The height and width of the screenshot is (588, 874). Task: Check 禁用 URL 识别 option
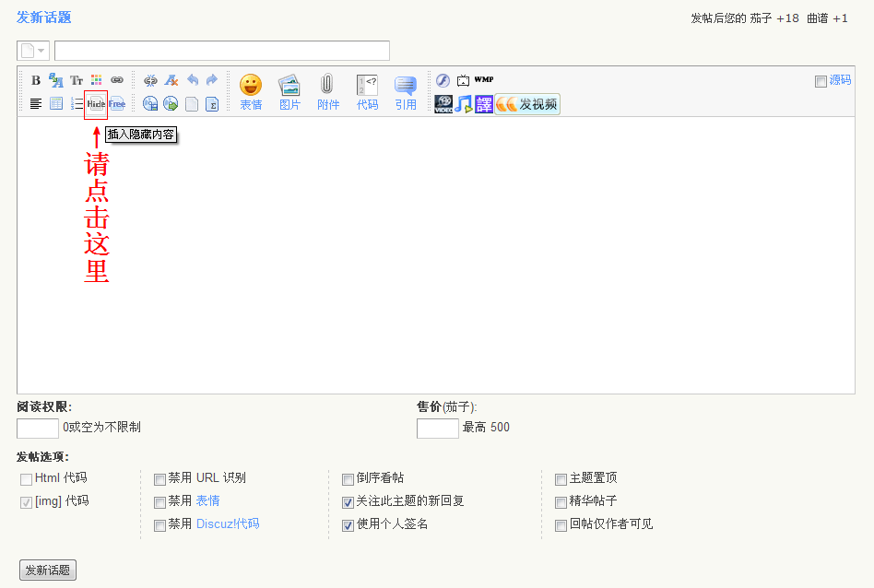click(159, 479)
